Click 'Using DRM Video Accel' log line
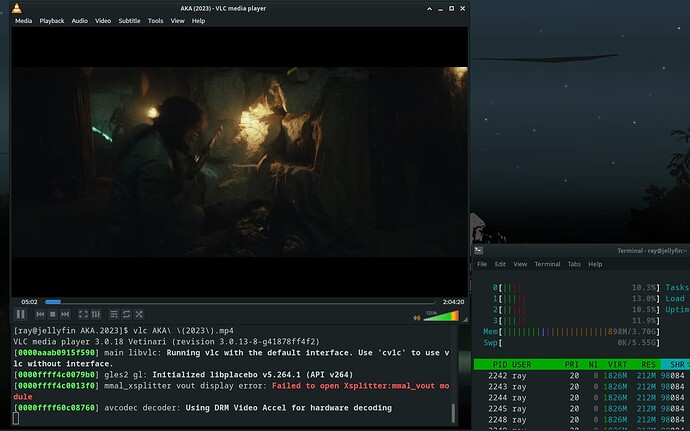The height and width of the screenshot is (431, 690). click(288, 408)
